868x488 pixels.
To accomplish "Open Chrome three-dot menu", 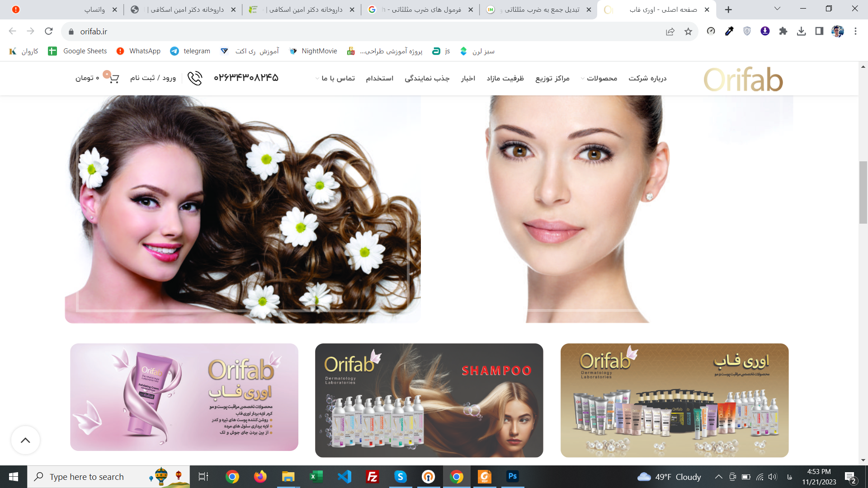I will [855, 31].
